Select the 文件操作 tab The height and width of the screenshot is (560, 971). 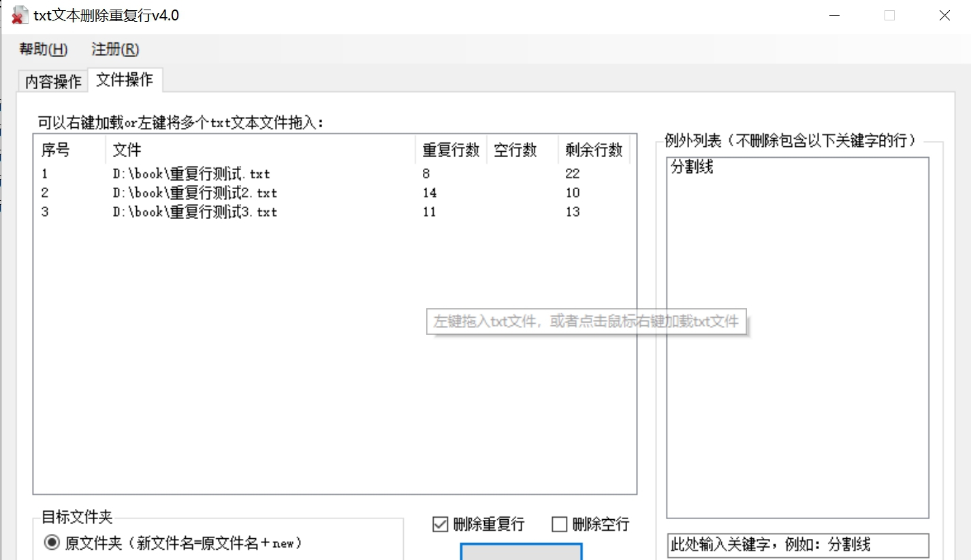125,80
